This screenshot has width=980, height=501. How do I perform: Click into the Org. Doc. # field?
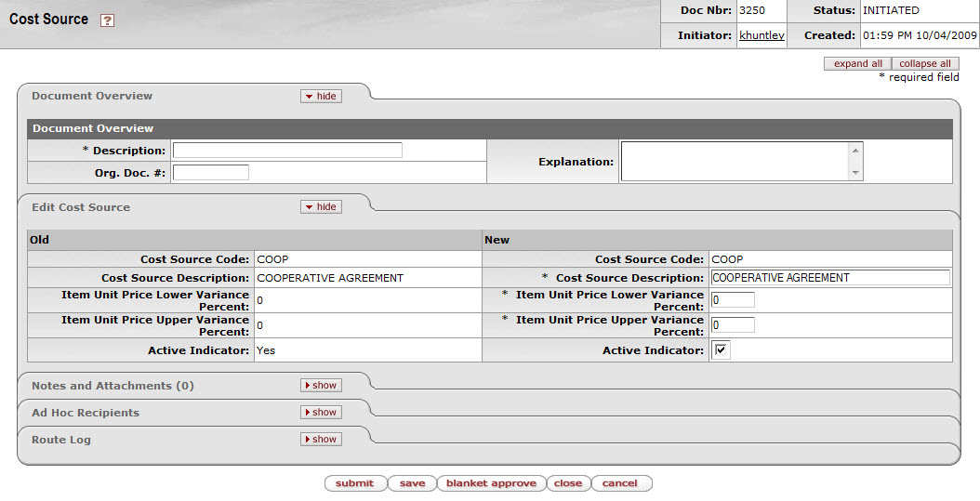point(211,172)
